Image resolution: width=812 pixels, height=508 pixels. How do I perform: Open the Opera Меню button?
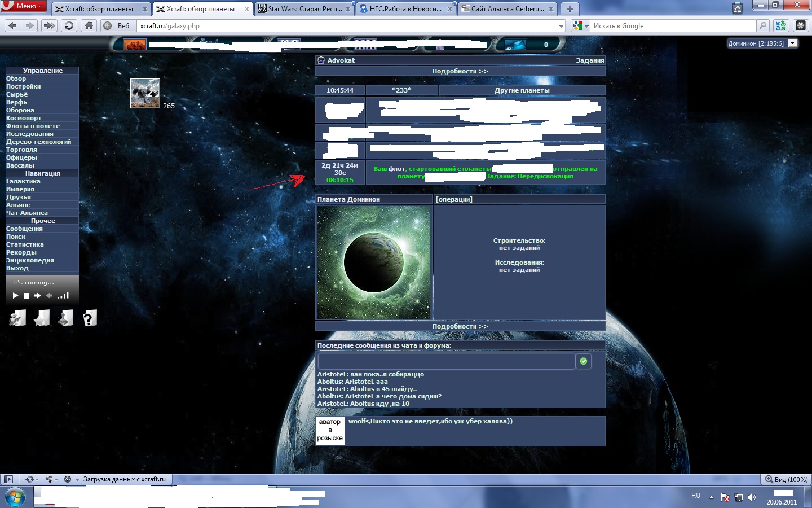tap(24, 6)
